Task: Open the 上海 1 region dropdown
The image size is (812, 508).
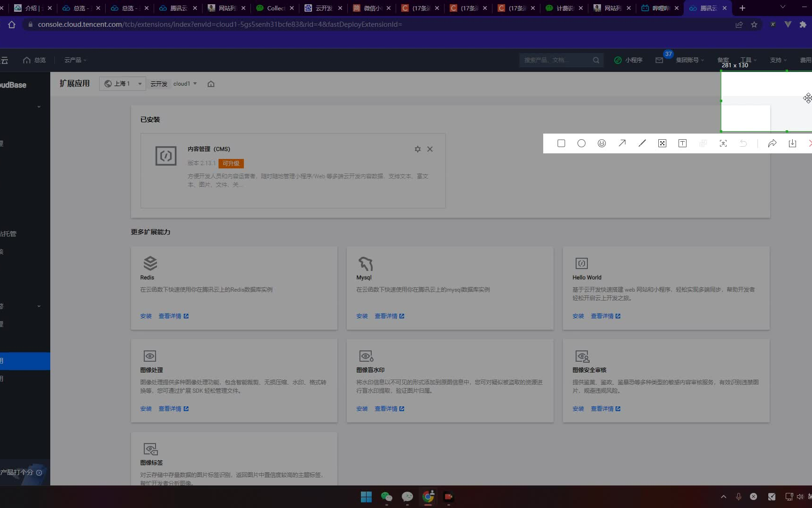Action: click(122, 84)
